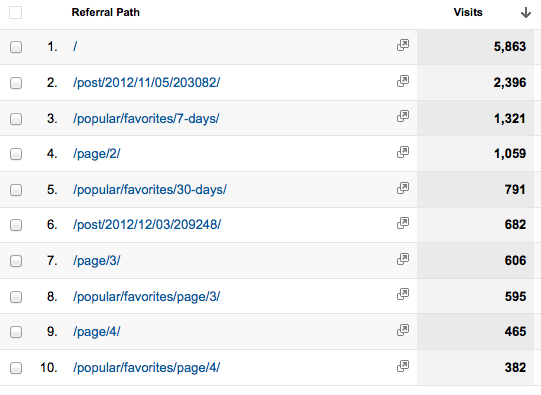Check the box for row 2 post path
Image resolution: width=541 pixels, height=395 pixels.
point(16,83)
